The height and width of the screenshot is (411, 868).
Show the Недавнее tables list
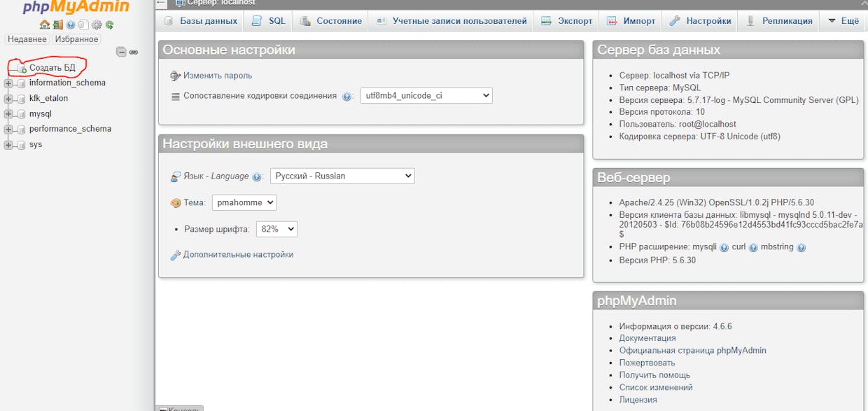click(x=27, y=39)
